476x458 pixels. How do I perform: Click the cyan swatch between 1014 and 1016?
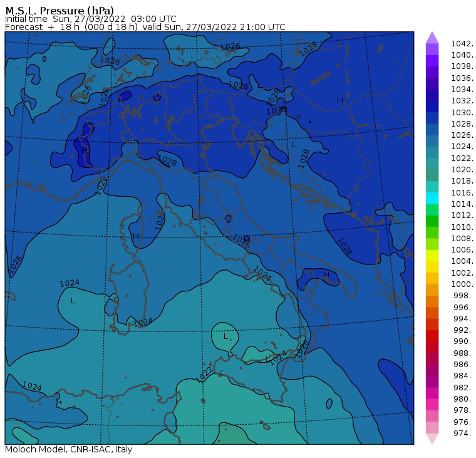pos(432,199)
